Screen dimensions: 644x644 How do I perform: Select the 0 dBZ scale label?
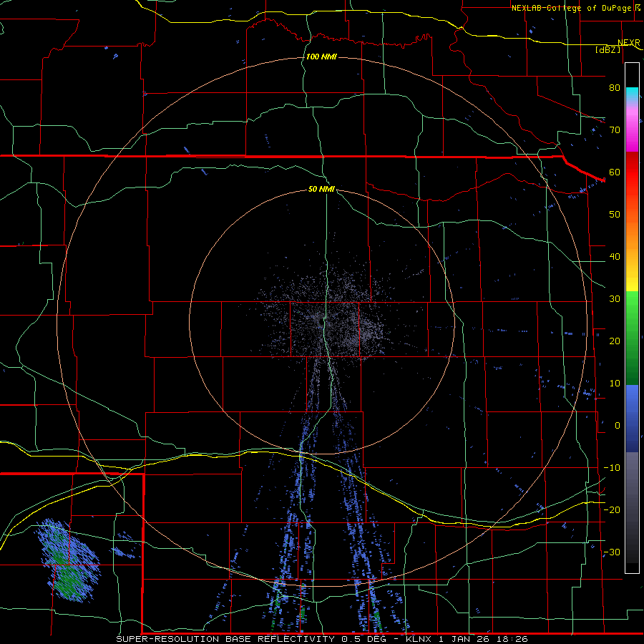point(618,426)
